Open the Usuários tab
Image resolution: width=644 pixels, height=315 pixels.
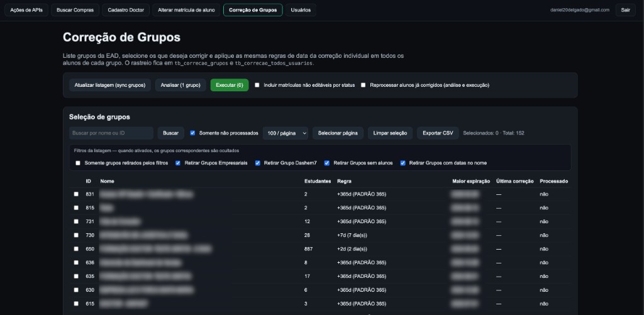[301, 10]
